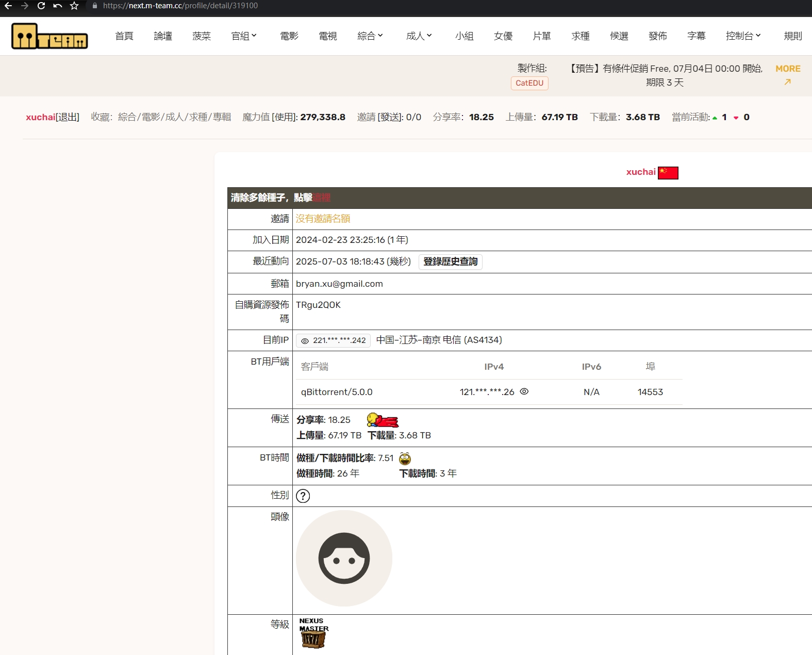Viewport: 812px width, 655px height.
Task: Open the CatEDU production group tag
Action: pos(529,83)
